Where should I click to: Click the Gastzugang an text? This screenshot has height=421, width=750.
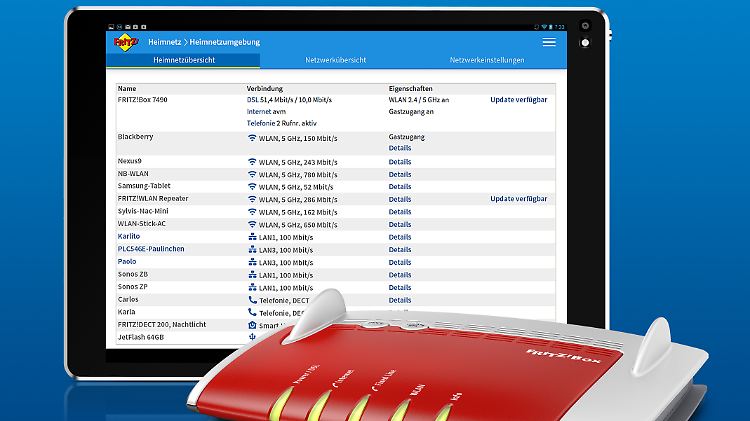point(411,111)
